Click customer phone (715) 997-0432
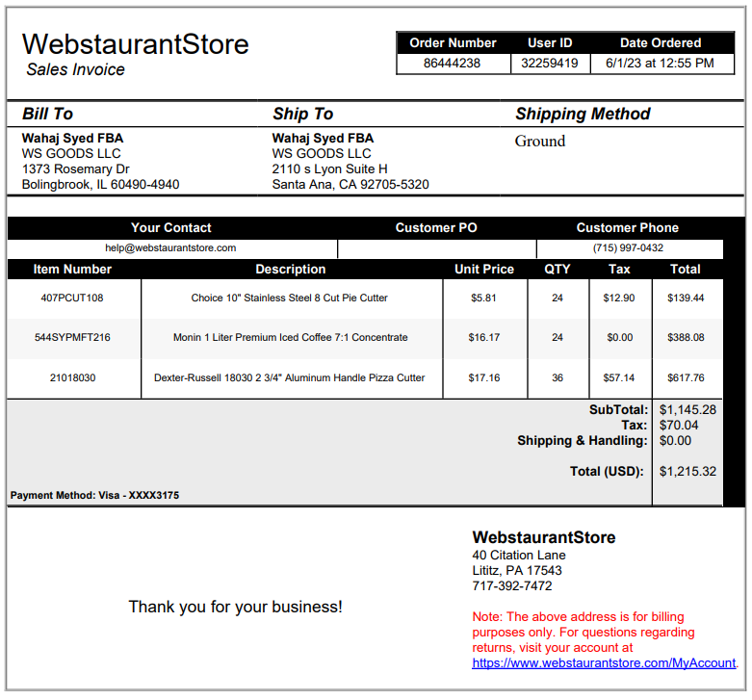 click(x=628, y=247)
